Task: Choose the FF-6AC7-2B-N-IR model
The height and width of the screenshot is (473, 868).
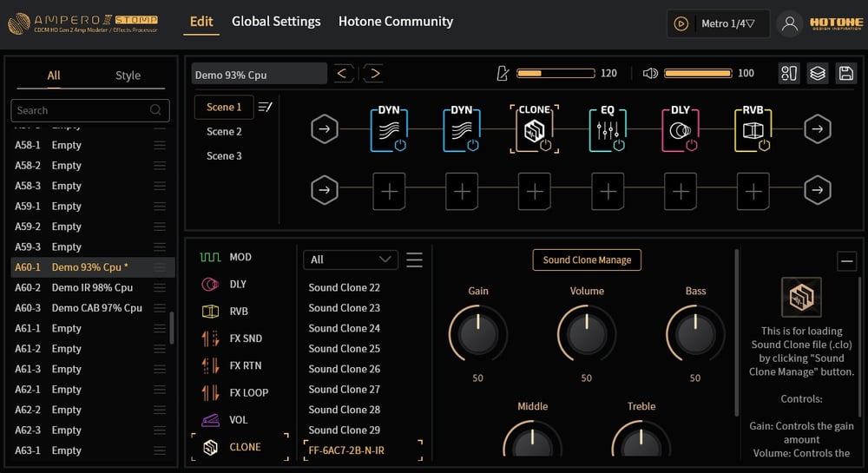Action: 363,450
